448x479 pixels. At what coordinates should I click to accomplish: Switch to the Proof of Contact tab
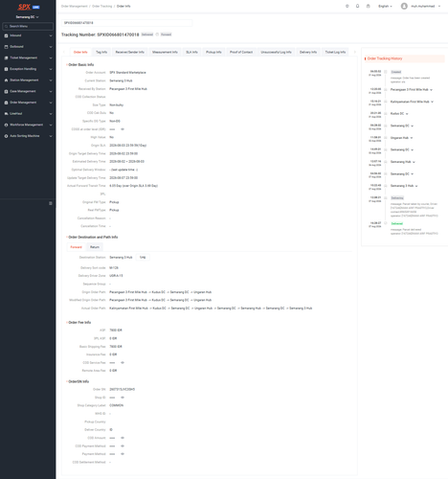click(241, 52)
